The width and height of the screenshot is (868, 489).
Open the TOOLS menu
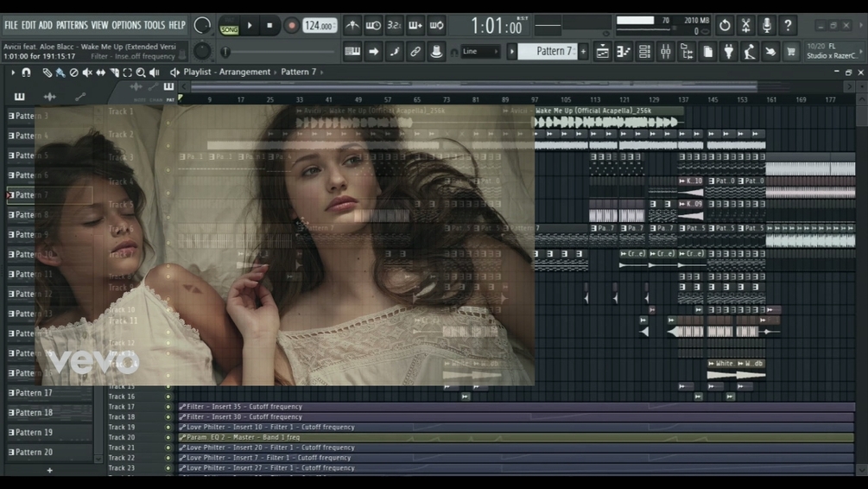click(x=155, y=25)
